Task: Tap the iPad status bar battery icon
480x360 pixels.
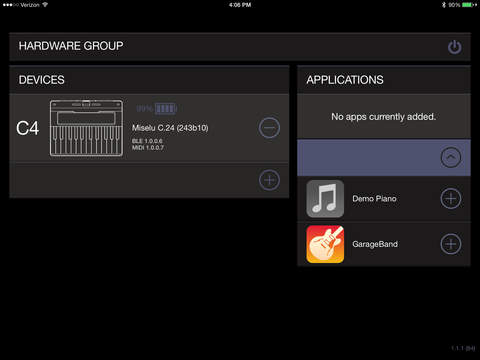Action: [x=468, y=5]
